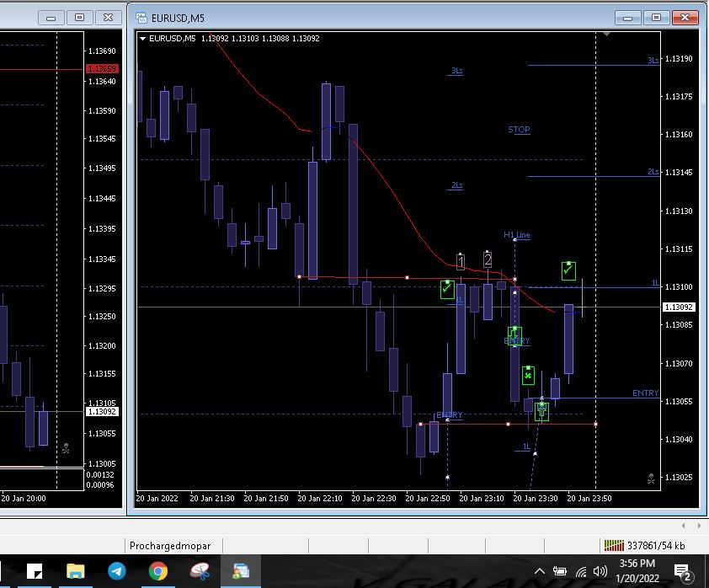This screenshot has height=588, width=709.
Task: Click the skull icon in the left chart window
Action: pyautogui.click(x=67, y=448)
